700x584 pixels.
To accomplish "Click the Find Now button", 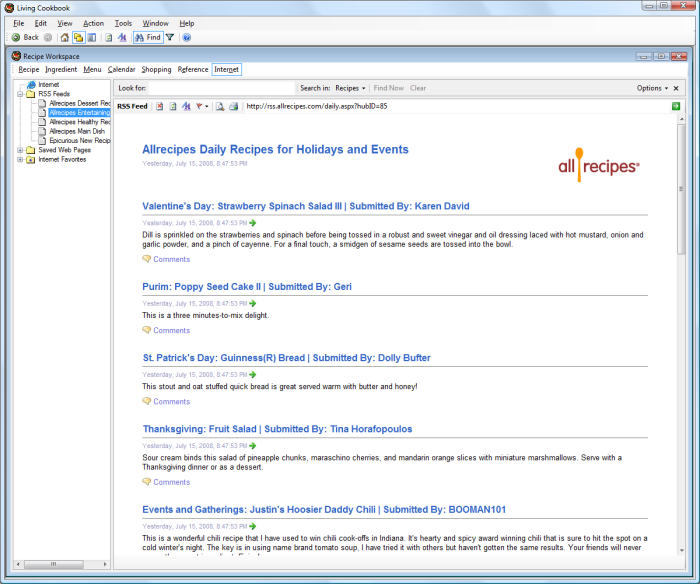I will click(x=388, y=88).
